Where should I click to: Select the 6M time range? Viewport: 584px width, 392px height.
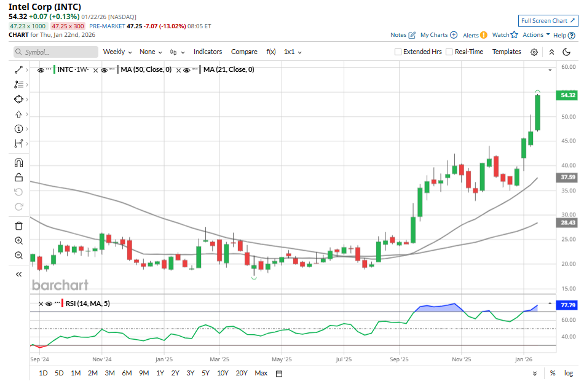pyautogui.click(x=127, y=373)
